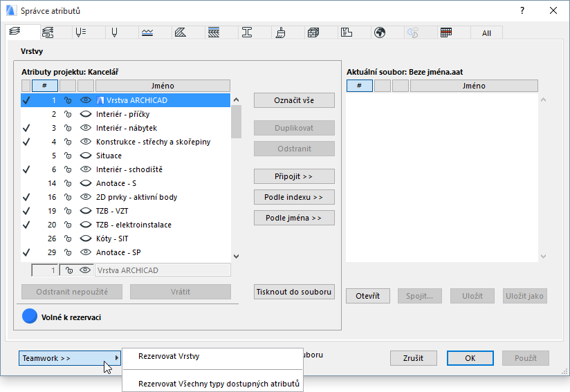Open the Layers attribute tab
The width and height of the screenshot is (570, 392).
15,32
